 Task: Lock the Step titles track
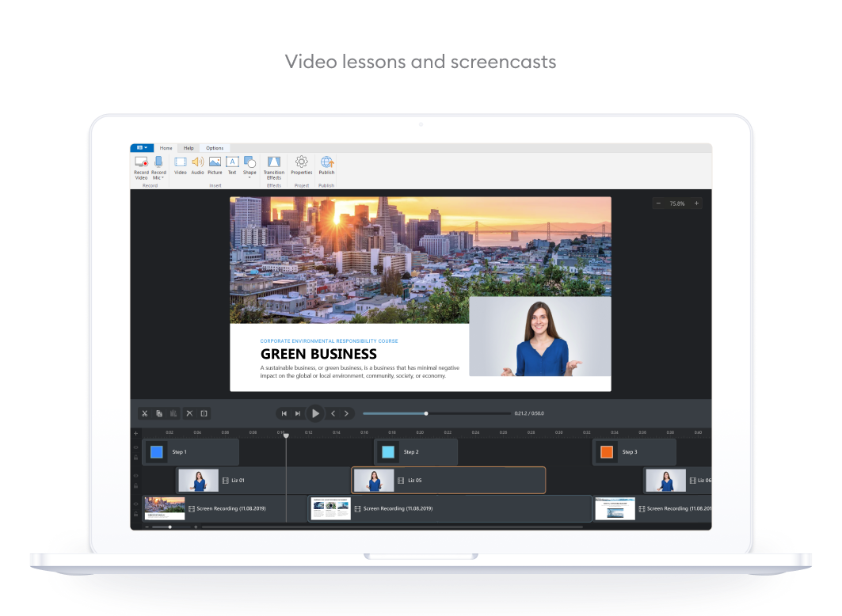tap(136, 457)
